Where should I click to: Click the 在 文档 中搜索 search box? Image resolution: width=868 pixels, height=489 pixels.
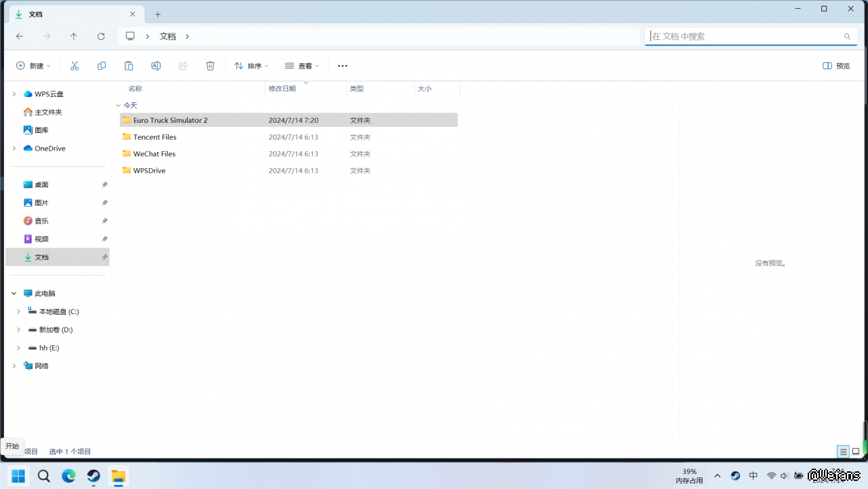745,37
